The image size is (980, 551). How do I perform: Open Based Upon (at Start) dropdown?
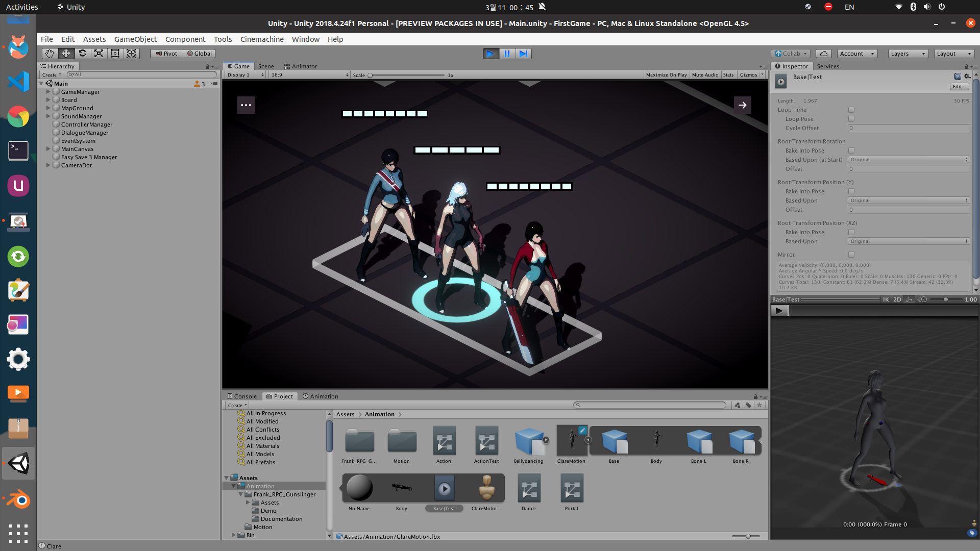tap(909, 160)
